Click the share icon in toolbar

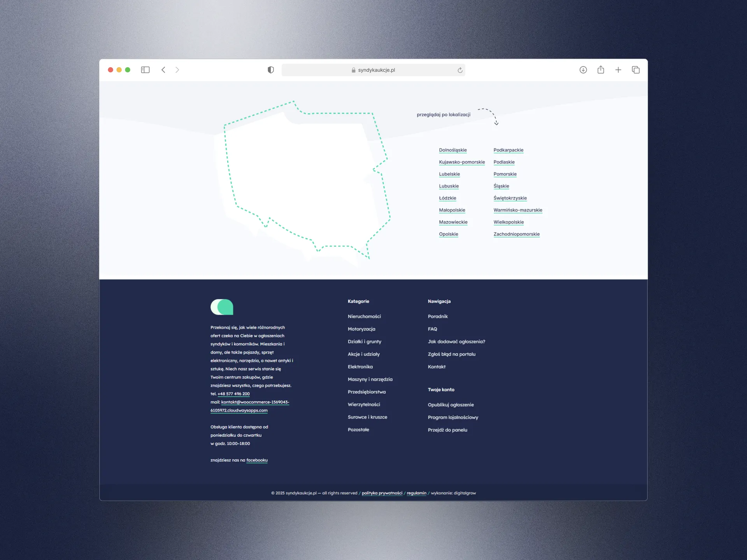601,70
